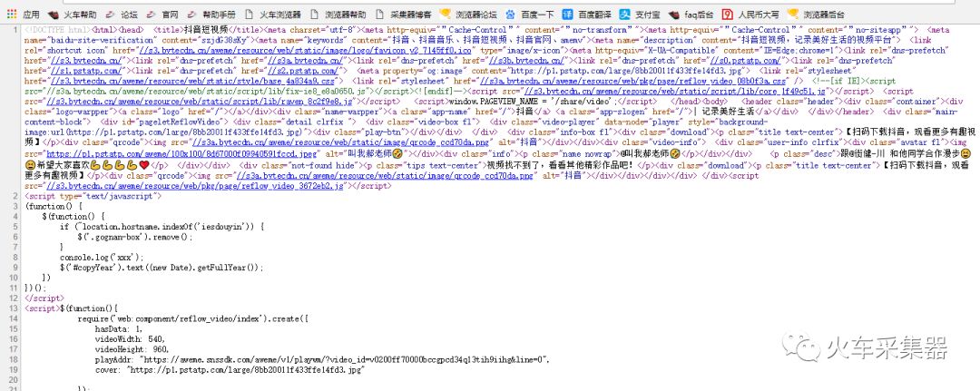Follow the //s3a.bytecdn.cn/ dns-prefetch link
Screen dimensions: 980x391
coord(305,61)
